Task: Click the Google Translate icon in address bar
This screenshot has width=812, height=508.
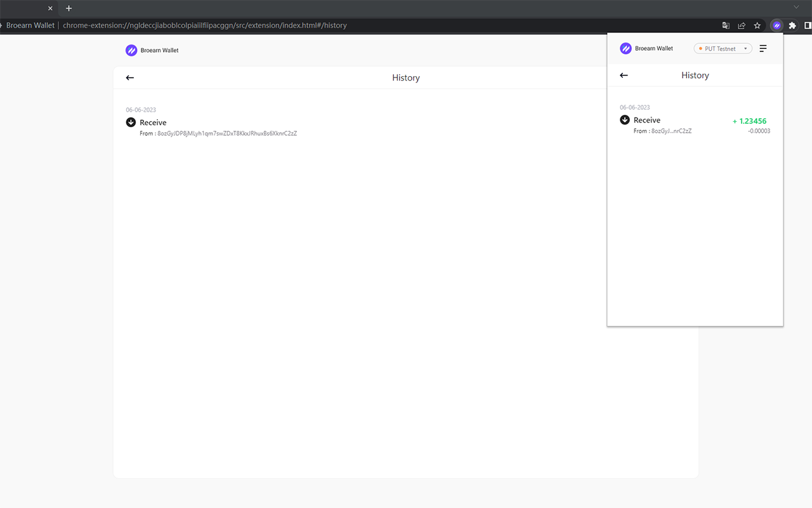Action: tap(725, 25)
